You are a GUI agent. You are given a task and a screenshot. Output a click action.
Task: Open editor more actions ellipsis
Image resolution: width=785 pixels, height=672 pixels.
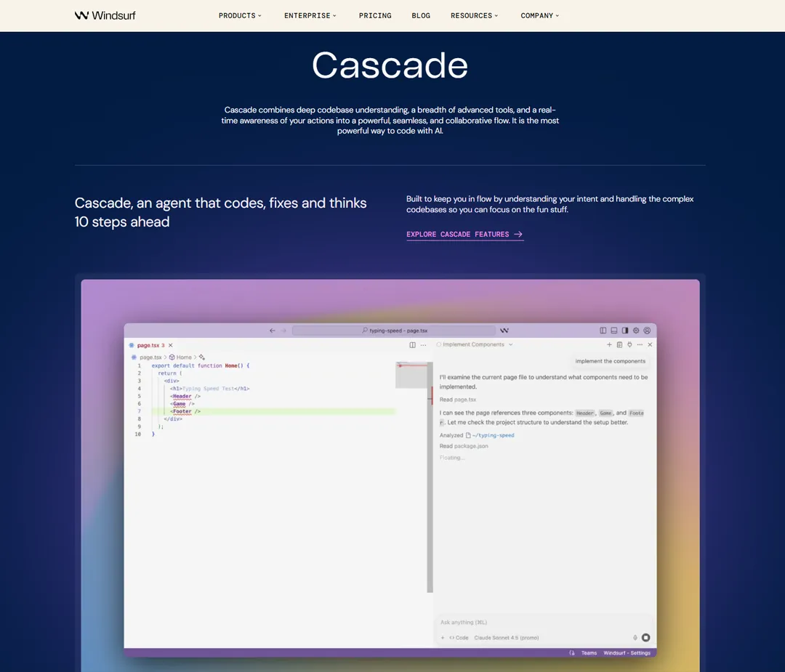[x=424, y=345]
